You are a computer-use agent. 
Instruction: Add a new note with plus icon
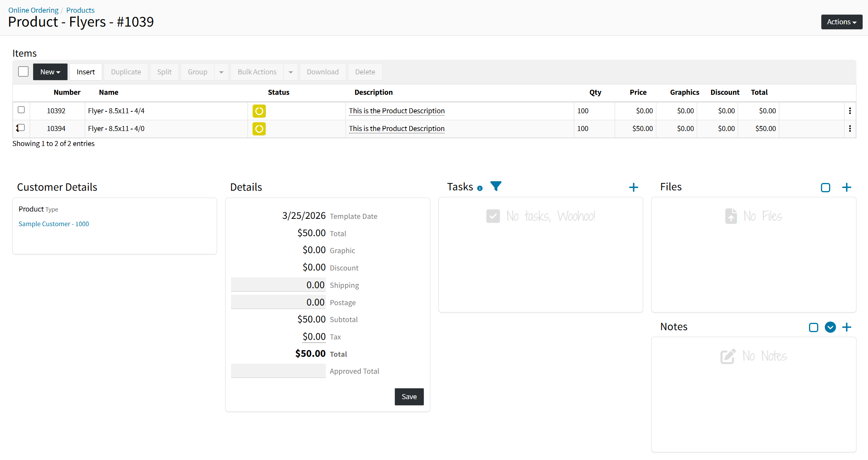point(846,327)
